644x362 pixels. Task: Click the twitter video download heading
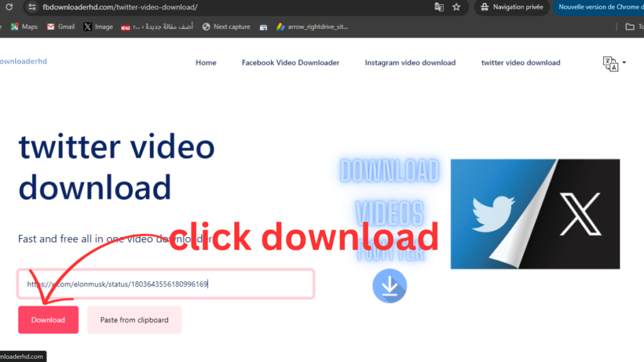point(116,167)
